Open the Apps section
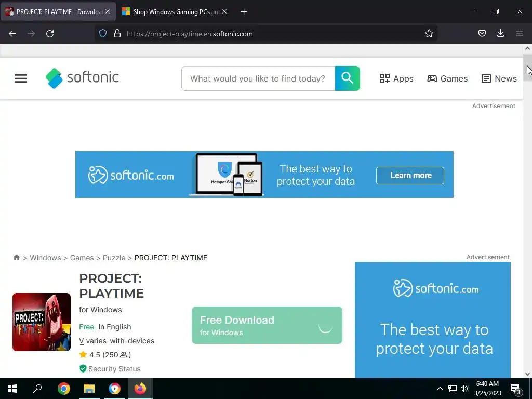 coord(396,79)
